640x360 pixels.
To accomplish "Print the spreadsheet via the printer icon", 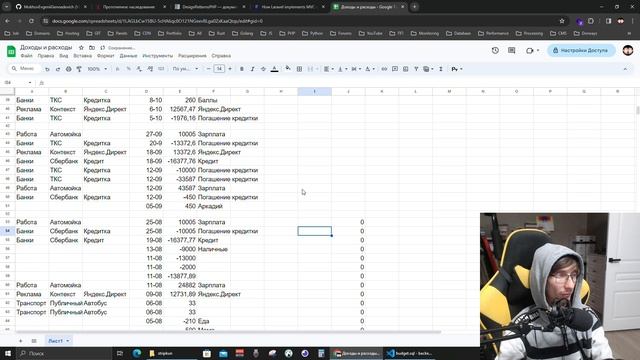I will click(x=69, y=69).
